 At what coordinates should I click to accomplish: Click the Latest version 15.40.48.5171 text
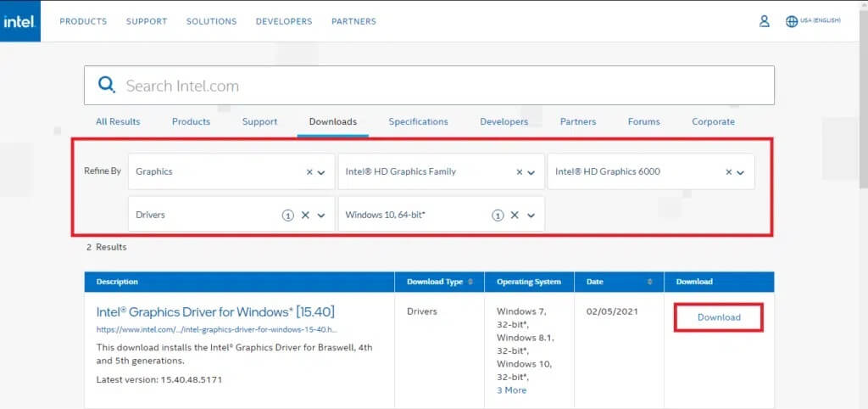pyautogui.click(x=159, y=380)
